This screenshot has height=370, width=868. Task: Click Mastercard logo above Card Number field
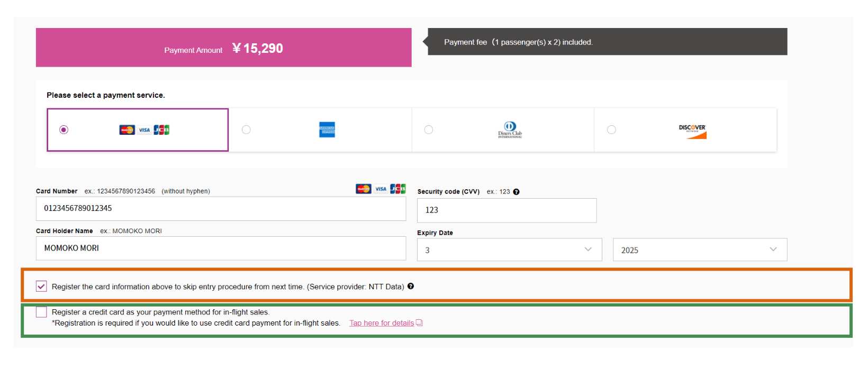[x=364, y=189]
